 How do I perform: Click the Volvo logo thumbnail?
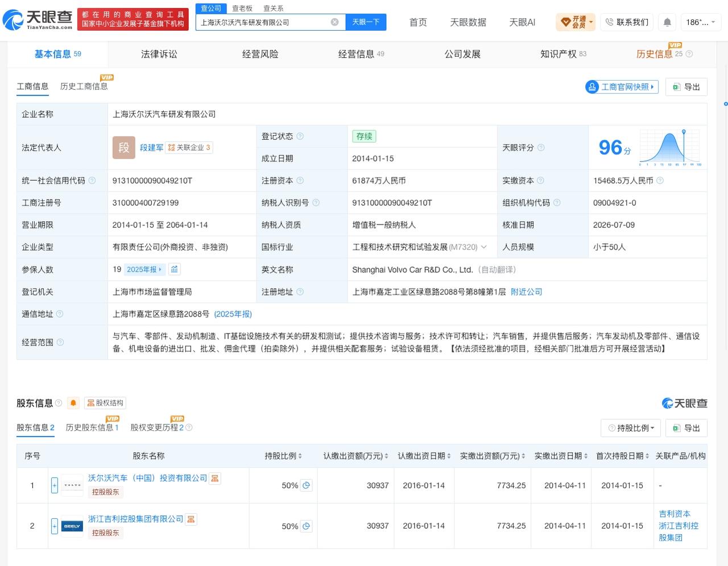coord(72,485)
